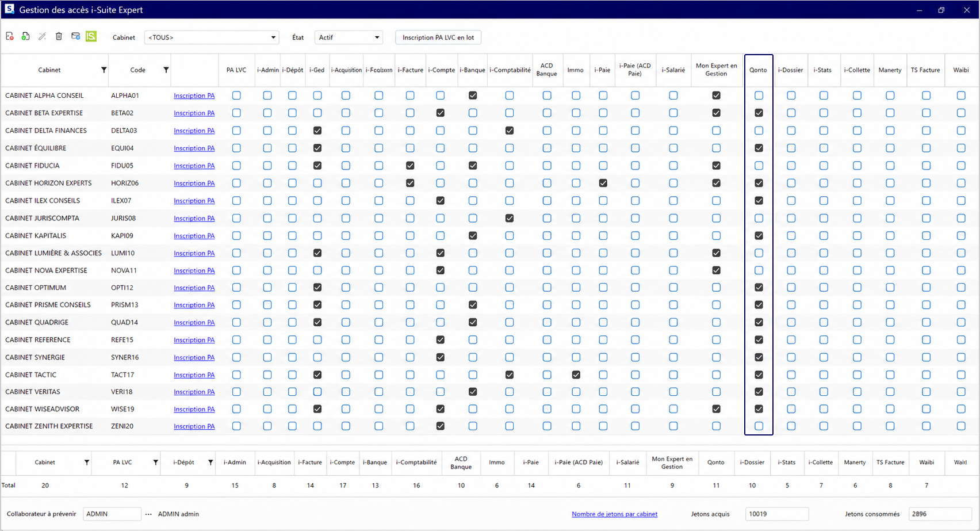The width and height of the screenshot is (980, 531).
Task: Click the green i-Suite logo icon
Action: 91,37
